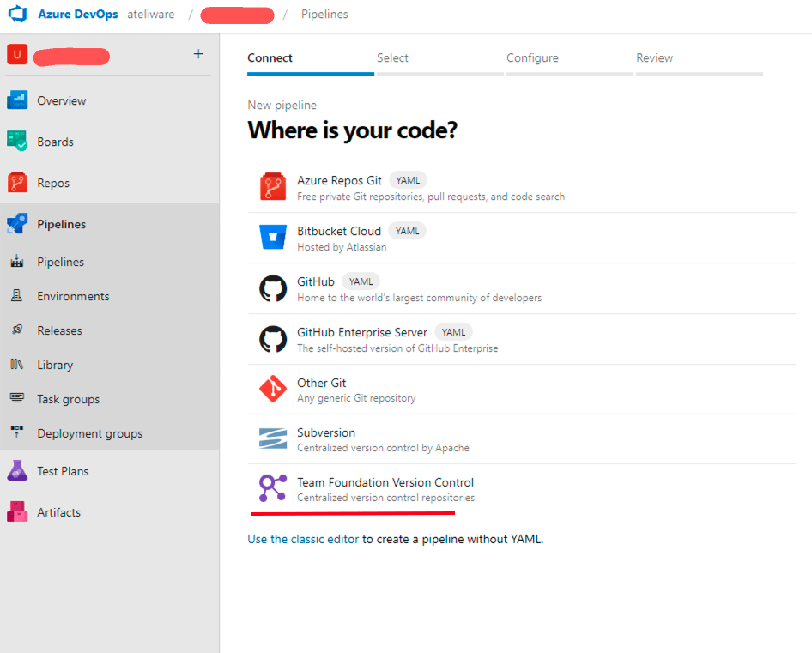This screenshot has height=653, width=812.
Task: Click YAML badge next to Azure Repos Git
Action: coord(408,180)
